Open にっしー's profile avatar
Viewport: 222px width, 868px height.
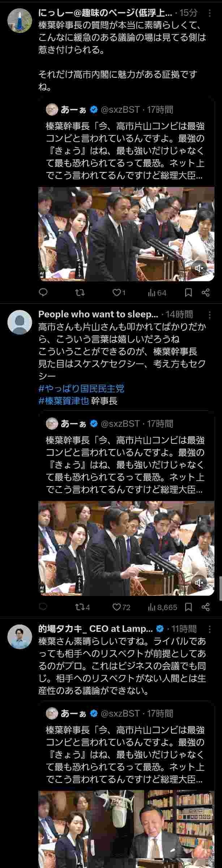20,21
